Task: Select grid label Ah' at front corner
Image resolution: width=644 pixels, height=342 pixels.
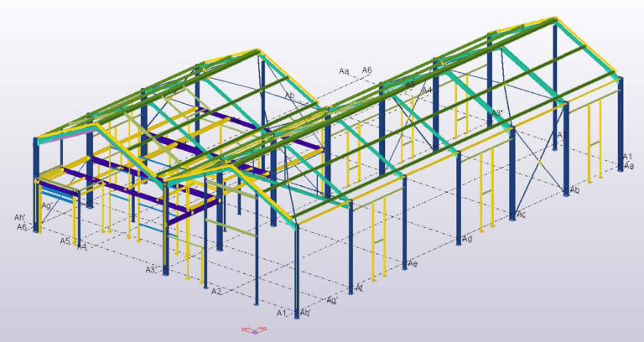Action: [305, 313]
